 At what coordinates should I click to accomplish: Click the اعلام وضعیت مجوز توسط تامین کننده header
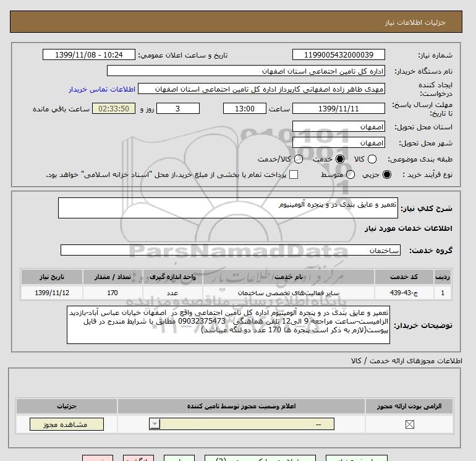[x=241, y=407]
